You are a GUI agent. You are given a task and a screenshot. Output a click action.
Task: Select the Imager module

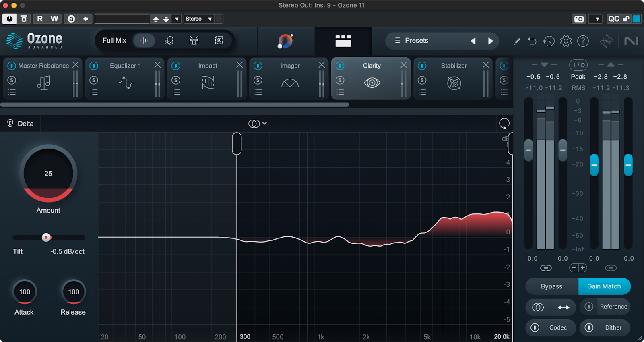click(290, 79)
